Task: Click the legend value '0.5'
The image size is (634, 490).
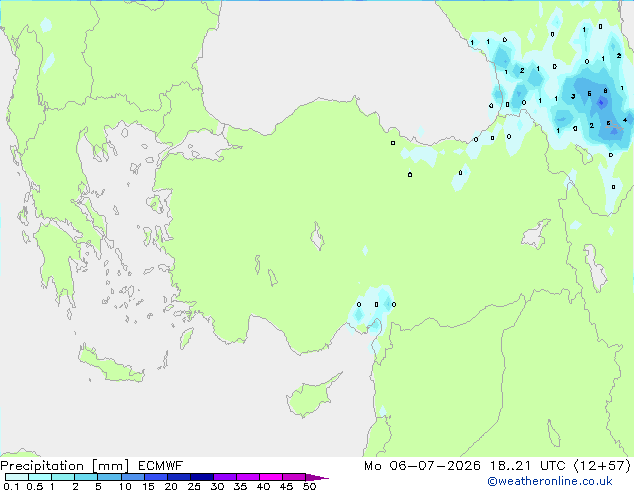Action: (x=34, y=486)
